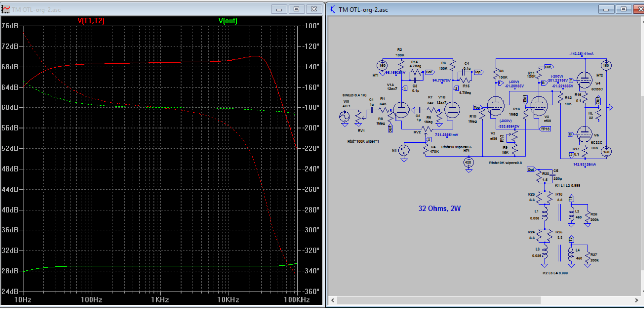Click inductor L1 symbol
This screenshot has height=309, width=644.
545,214
